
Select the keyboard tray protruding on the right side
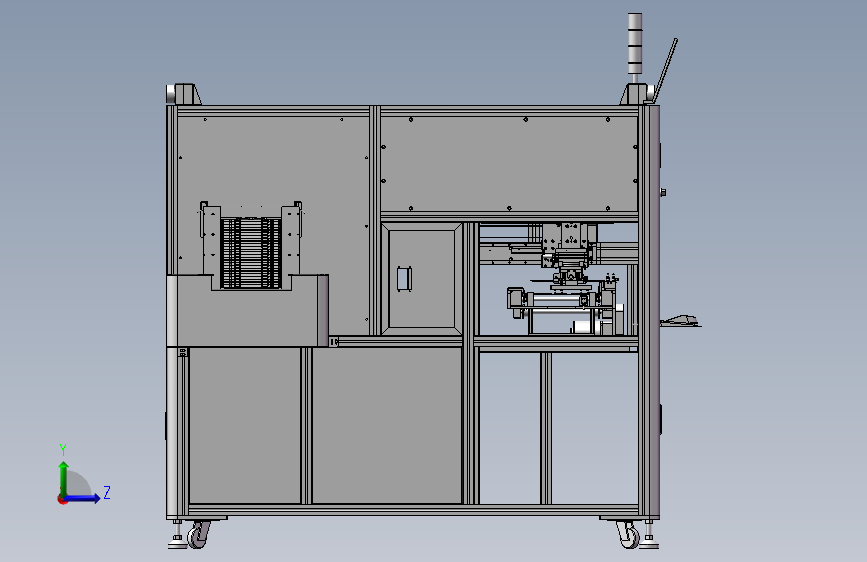click(681, 321)
